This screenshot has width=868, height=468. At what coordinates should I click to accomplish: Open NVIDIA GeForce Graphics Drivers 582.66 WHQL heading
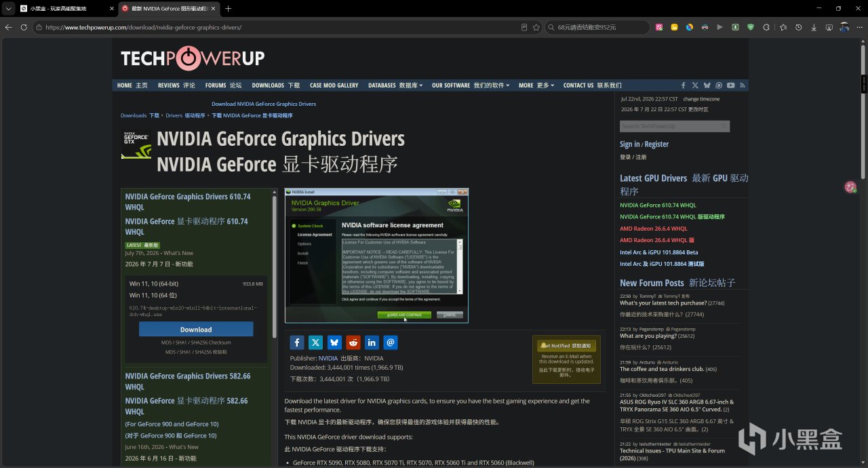coord(188,381)
